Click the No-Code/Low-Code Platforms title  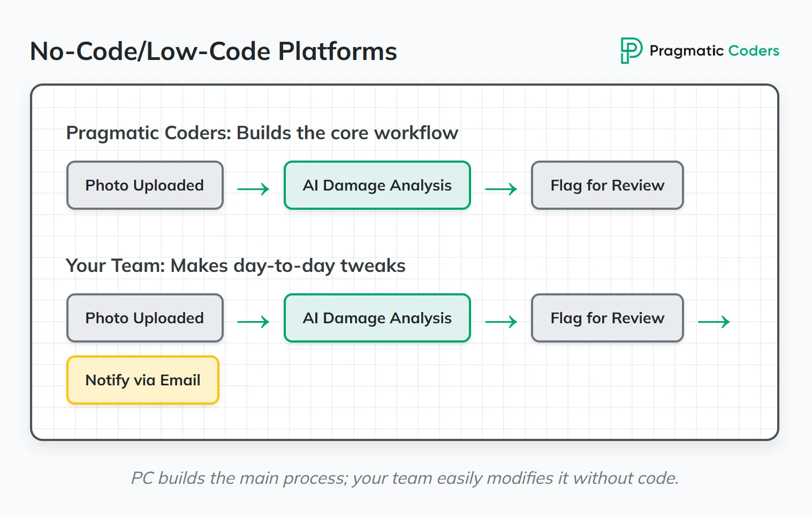click(213, 52)
